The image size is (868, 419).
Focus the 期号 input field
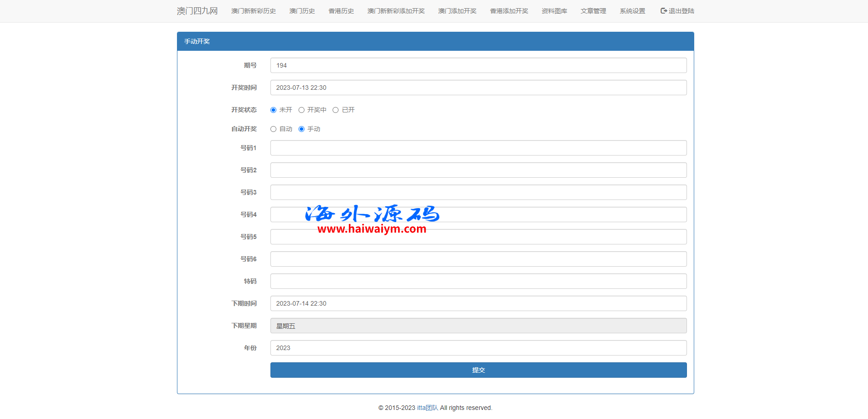tap(478, 65)
